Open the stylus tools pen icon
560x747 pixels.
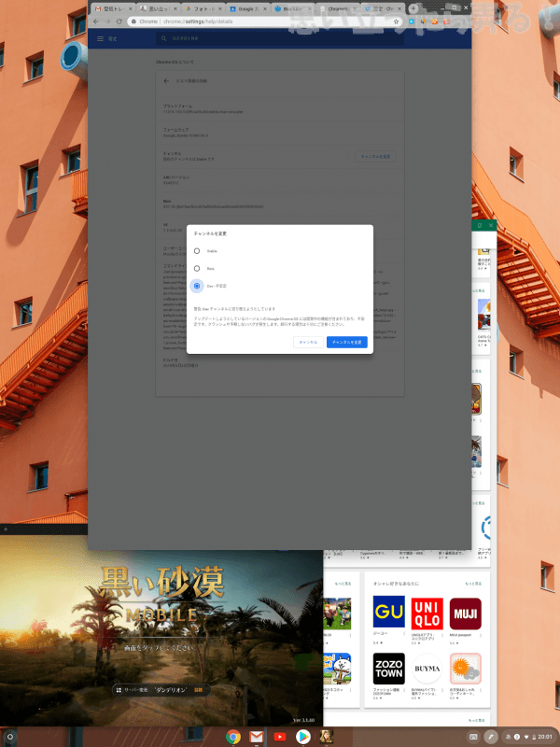[x=491, y=737]
